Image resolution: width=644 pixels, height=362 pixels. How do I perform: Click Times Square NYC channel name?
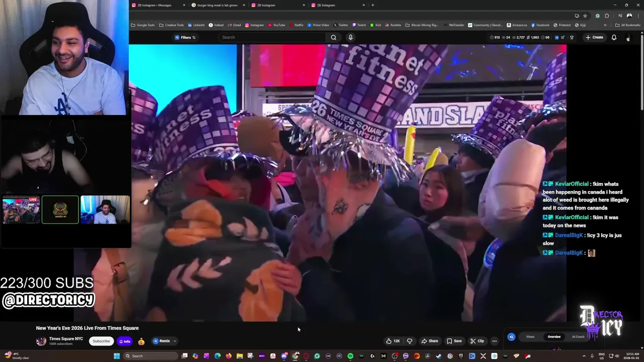66,339
